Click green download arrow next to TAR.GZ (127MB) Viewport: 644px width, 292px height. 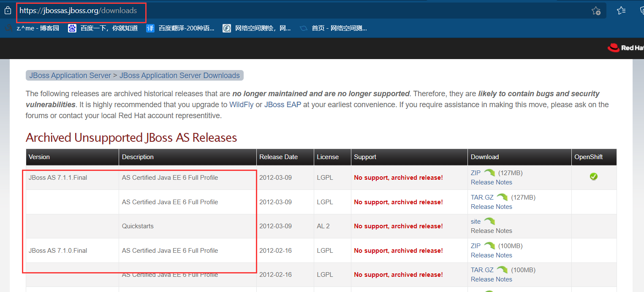tap(502, 197)
